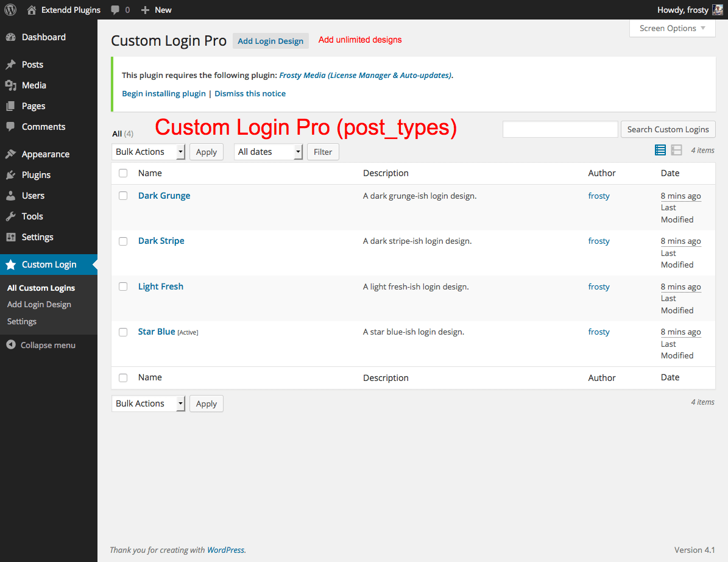Viewport: 728px width, 562px height.
Task: Click the Dashboard gauge icon
Action: (11, 37)
